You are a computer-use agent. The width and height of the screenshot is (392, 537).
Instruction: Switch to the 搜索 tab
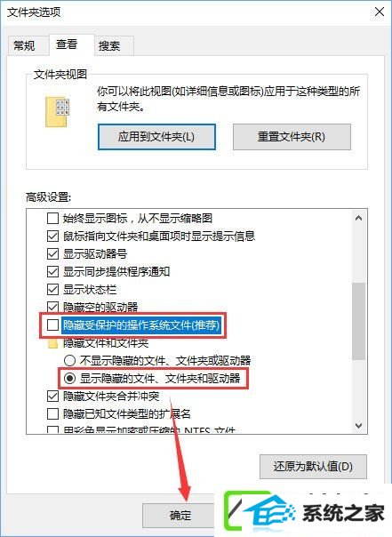point(109,45)
